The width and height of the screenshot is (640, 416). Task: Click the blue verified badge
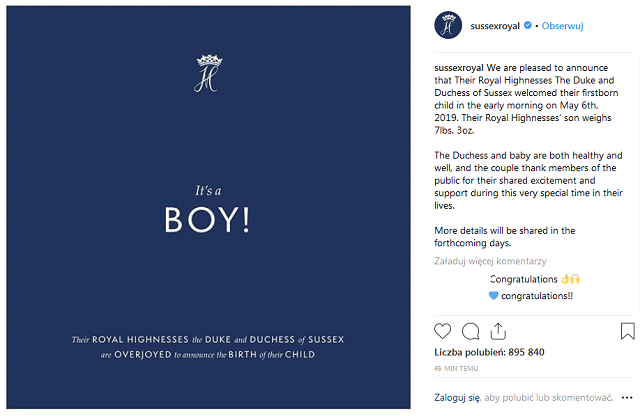click(528, 25)
